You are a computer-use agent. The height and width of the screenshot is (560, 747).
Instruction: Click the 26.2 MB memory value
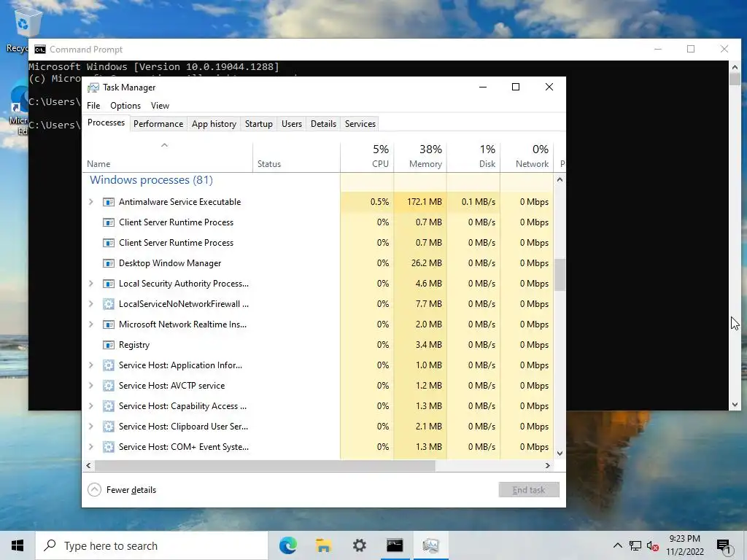[426, 263]
